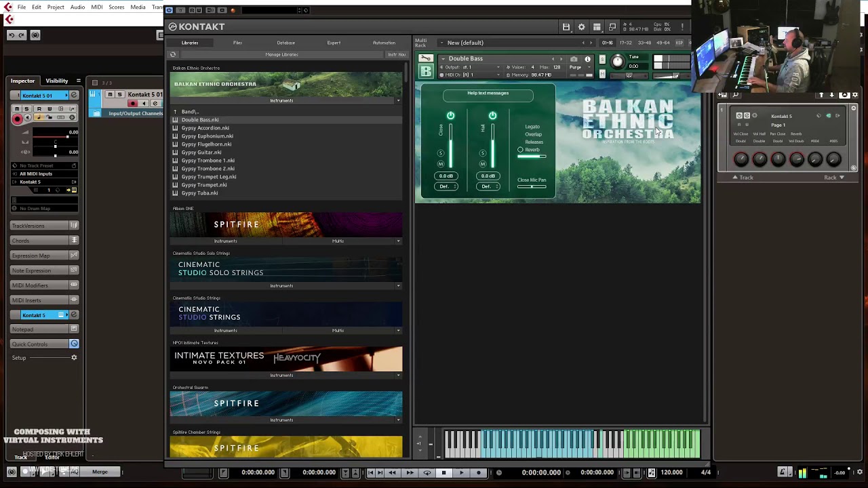
Task: Mute Kontakt 5 01 in inspector
Action: (18, 108)
